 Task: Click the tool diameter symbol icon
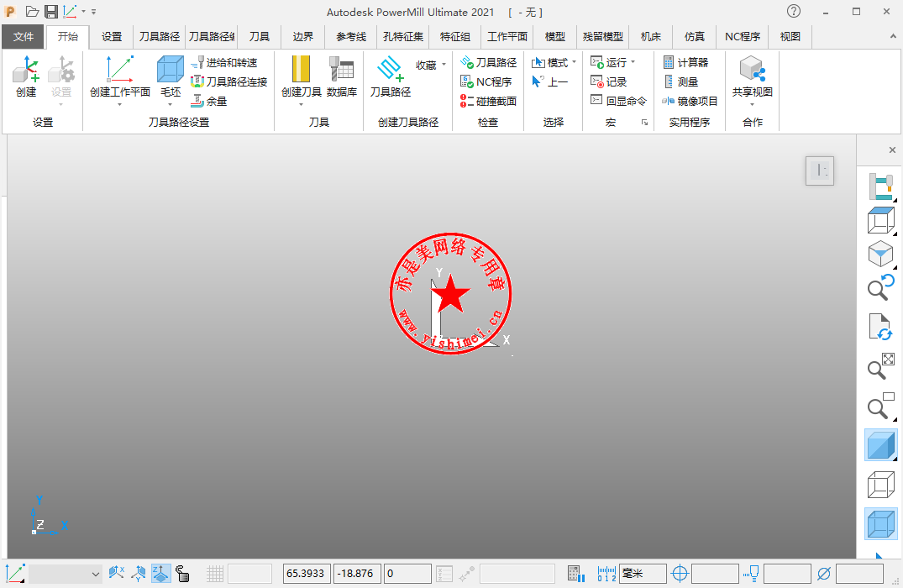pos(824,574)
